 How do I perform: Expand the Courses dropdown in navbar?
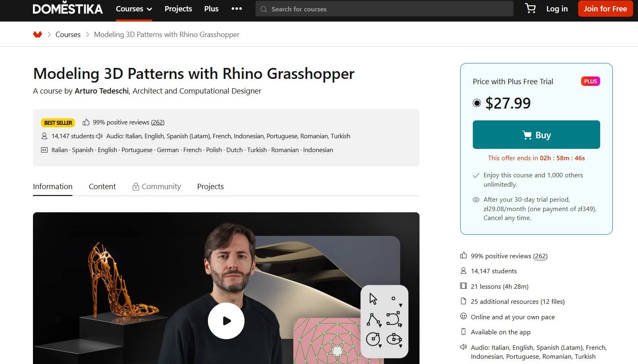(x=134, y=9)
